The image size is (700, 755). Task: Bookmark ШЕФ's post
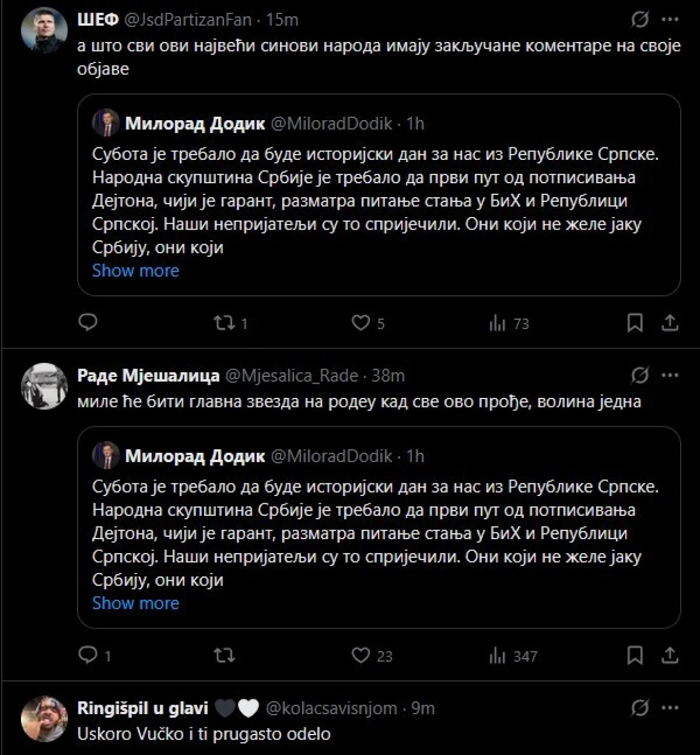(x=635, y=323)
